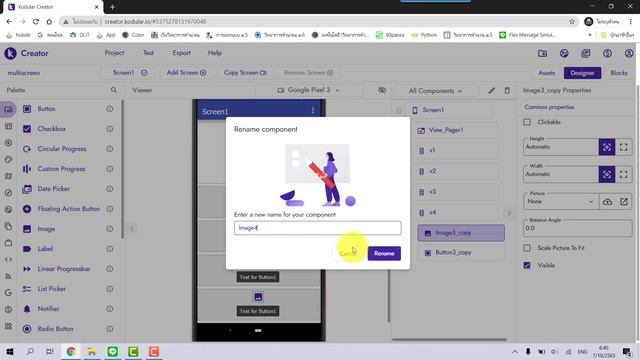This screenshot has height=360, width=640.
Task: Click the trash delete component icon
Action: (507, 91)
